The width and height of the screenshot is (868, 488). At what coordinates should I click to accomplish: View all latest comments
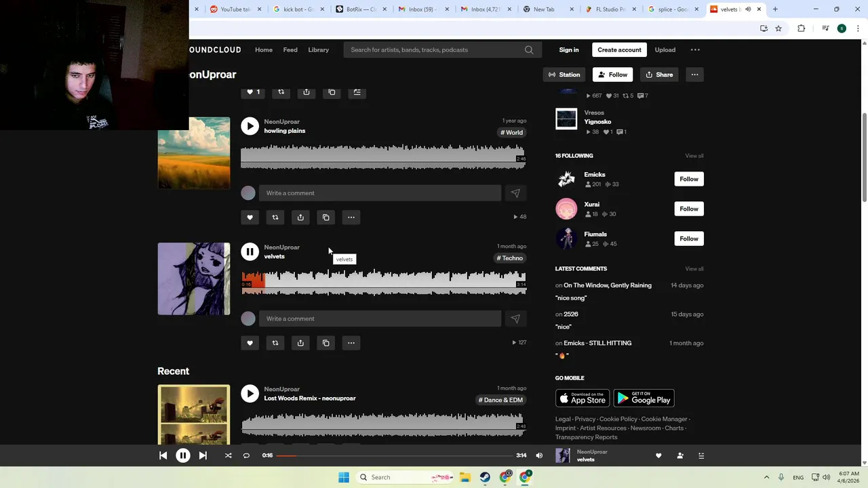point(694,269)
